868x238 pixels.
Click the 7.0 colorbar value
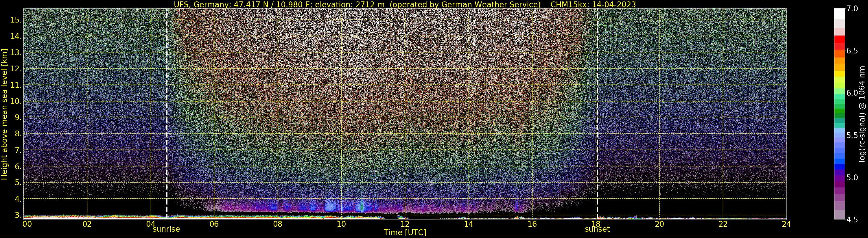tap(852, 9)
